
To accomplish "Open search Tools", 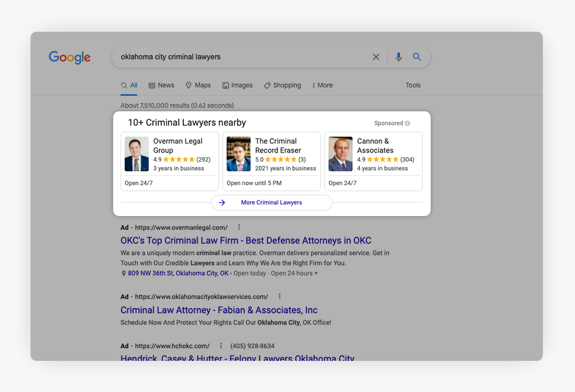I will (413, 86).
